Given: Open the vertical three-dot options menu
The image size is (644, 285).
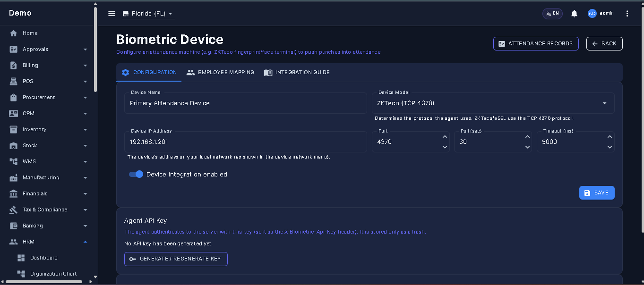Looking at the screenshot, I should point(627,14).
